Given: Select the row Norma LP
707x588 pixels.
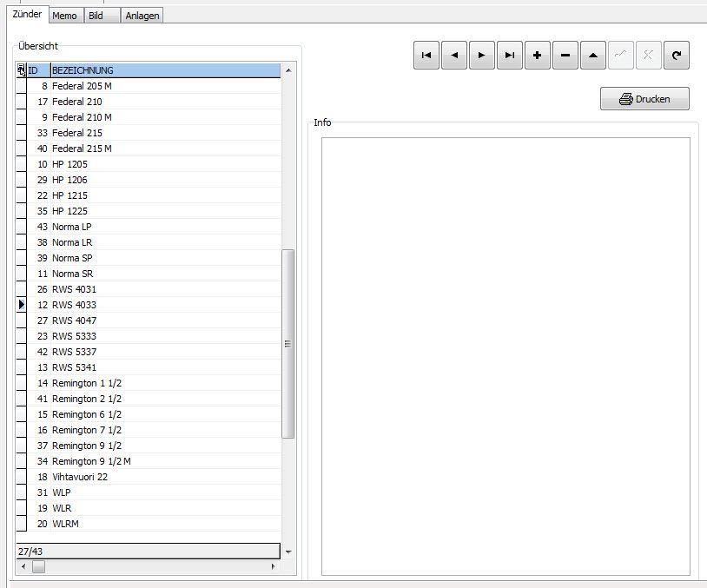Looking at the screenshot, I should (x=149, y=227).
